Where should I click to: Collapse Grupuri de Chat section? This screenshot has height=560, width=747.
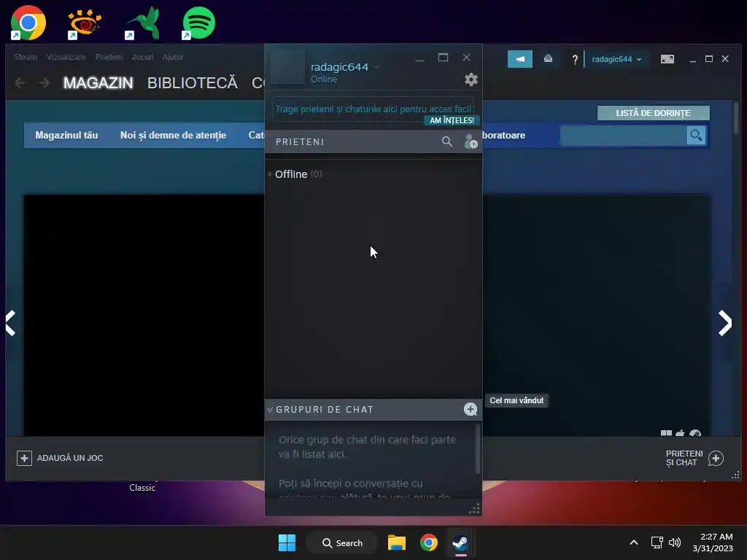click(x=270, y=410)
